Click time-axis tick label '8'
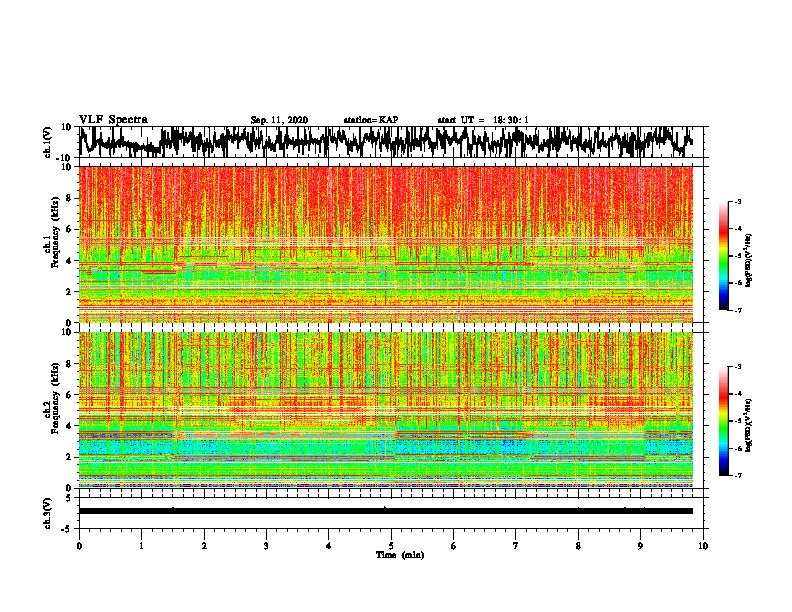This screenshot has height=612, width=792. tap(578, 546)
